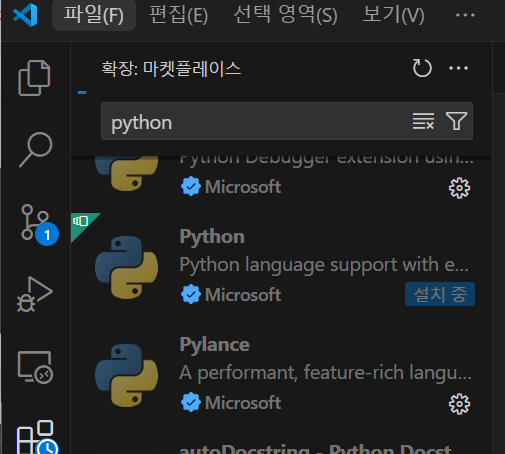
Task: Open the Extensions view icon
Action: click(36, 437)
